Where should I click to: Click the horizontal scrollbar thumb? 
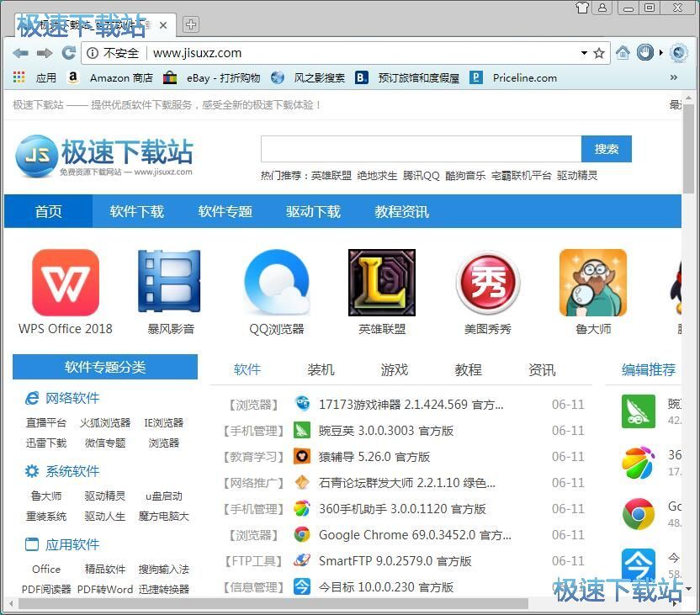coord(273,604)
